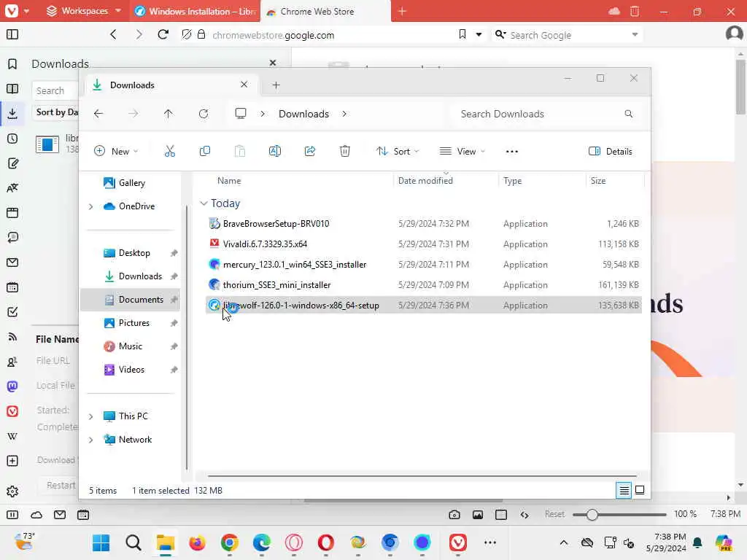
Task: Open the Sort dropdown in Explorer
Action: pos(398,152)
